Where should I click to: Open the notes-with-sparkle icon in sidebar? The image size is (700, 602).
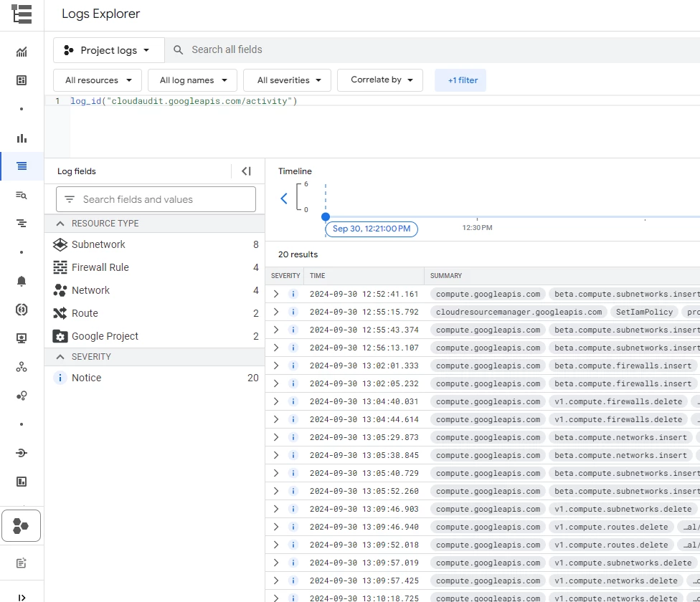point(22,563)
